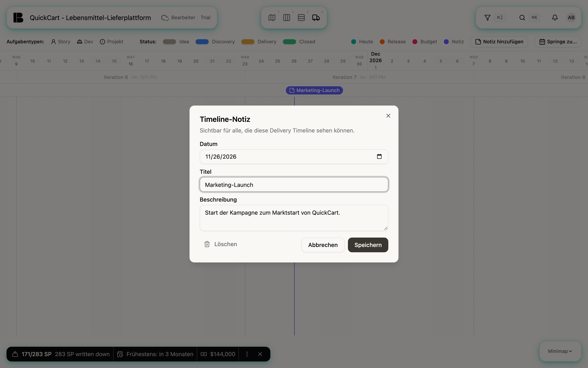Toggle the Discovery status filter
The width and height of the screenshot is (588, 368).
click(215, 42)
